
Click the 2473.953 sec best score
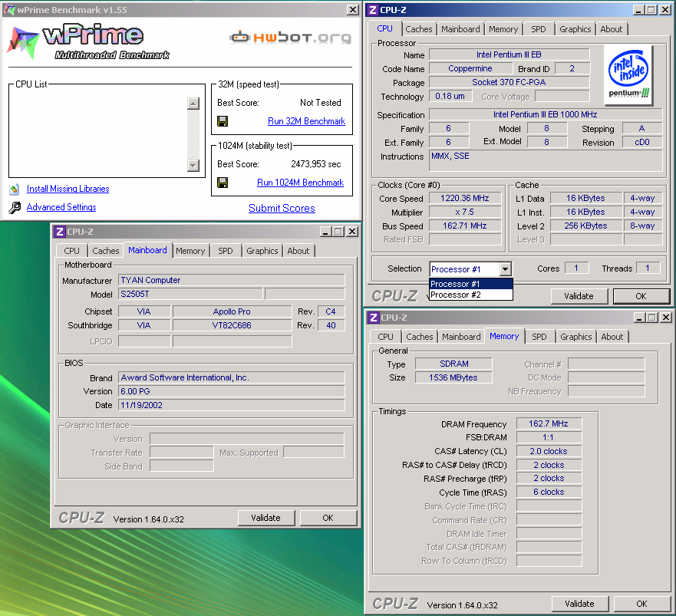(315, 164)
